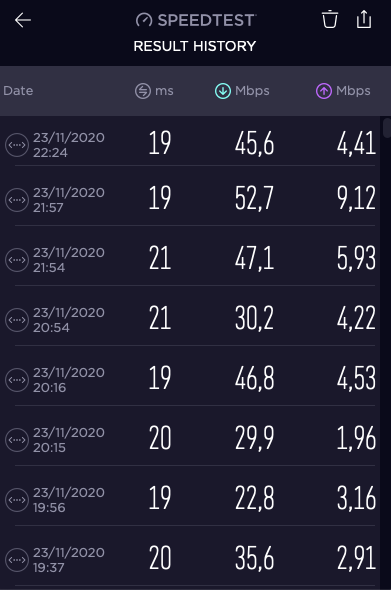Tap connection icon for 22:24 result

pos(17,145)
